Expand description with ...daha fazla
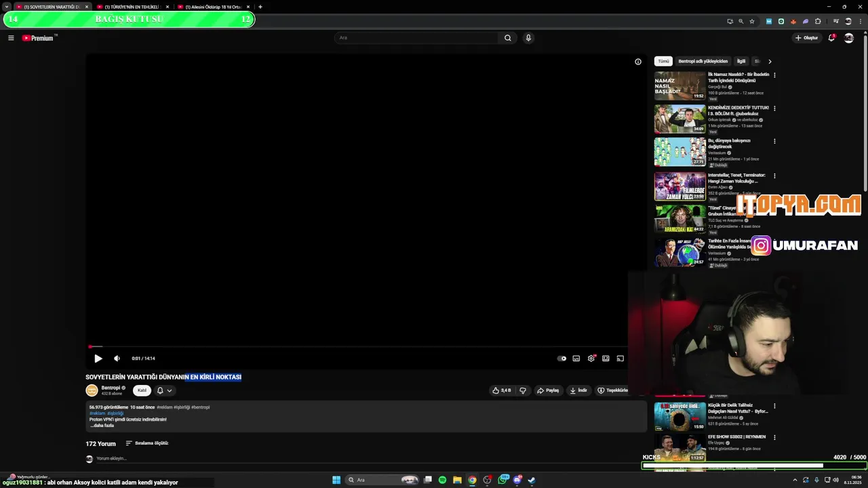This screenshot has width=868, height=488. click(102, 426)
